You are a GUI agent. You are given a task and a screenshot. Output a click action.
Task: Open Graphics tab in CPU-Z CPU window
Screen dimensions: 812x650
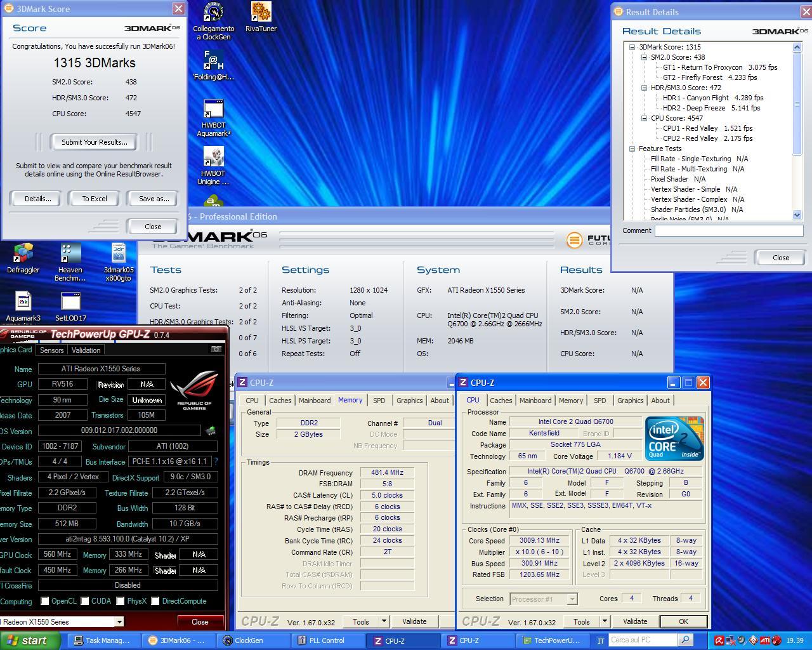[x=630, y=401]
